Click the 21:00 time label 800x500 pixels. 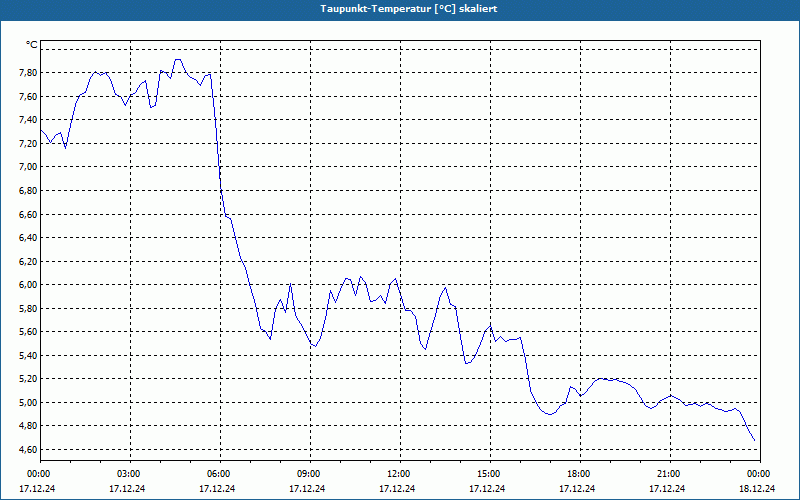coord(668,474)
